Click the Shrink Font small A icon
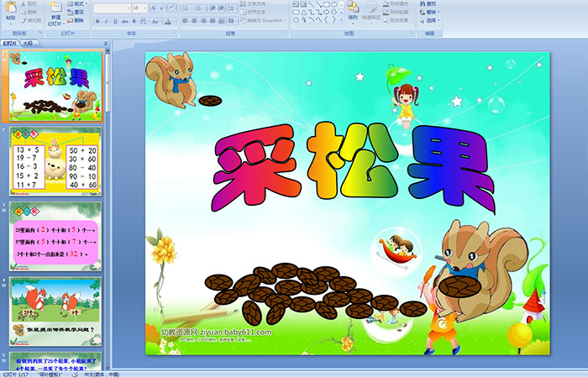Viewport: 588px width, 377px height. pos(162,8)
